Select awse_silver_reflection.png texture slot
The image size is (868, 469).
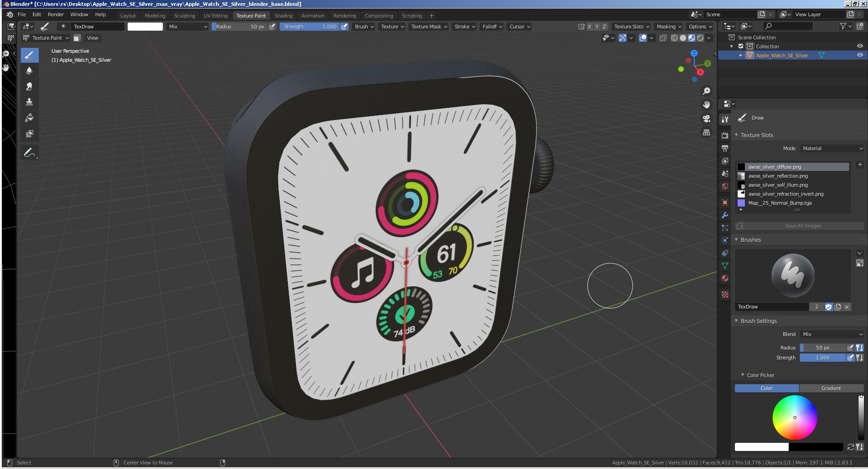793,176
